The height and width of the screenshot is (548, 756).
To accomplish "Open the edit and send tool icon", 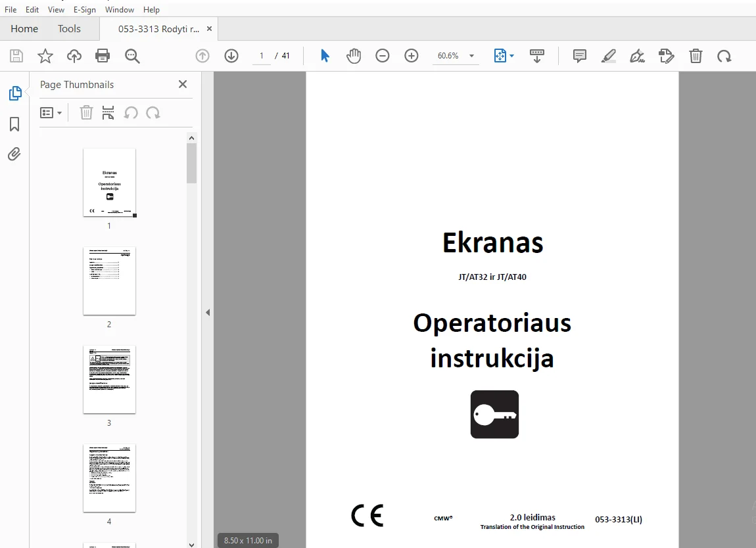I will pyautogui.click(x=667, y=56).
